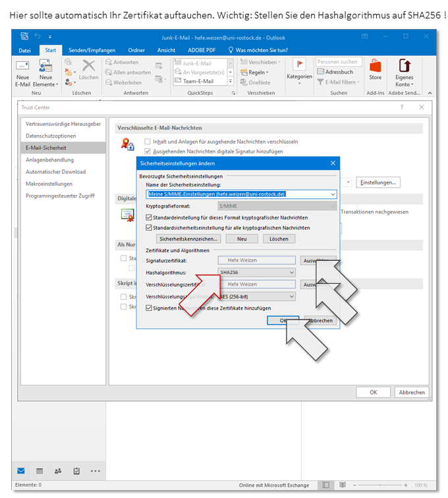Screen dimensions: 448x498
Task: Switch to Mail view in the navigation bar
Action: pos(21,471)
